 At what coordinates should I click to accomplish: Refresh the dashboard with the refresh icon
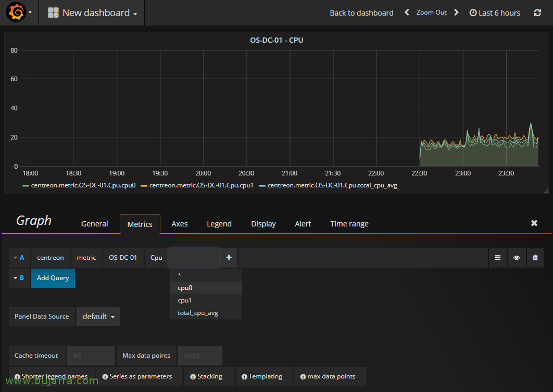click(x=537, y=12)
